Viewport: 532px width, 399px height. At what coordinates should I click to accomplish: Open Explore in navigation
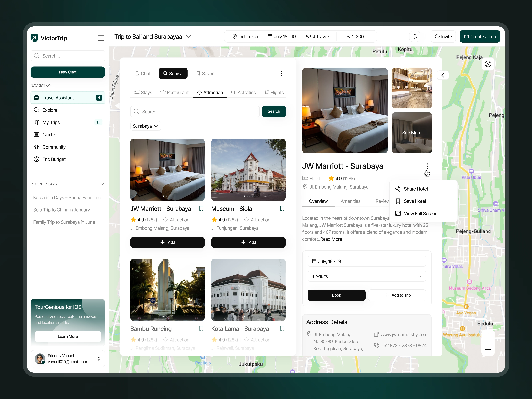[68, 110]
